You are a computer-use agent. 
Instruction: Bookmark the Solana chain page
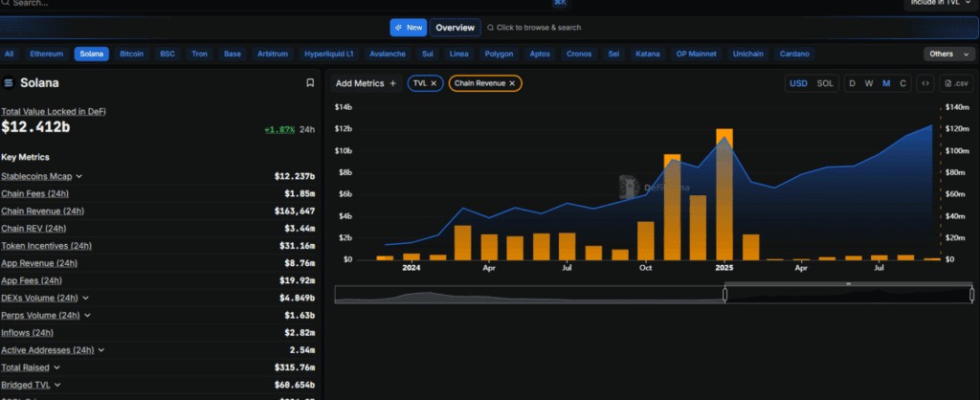coord(310,83)
